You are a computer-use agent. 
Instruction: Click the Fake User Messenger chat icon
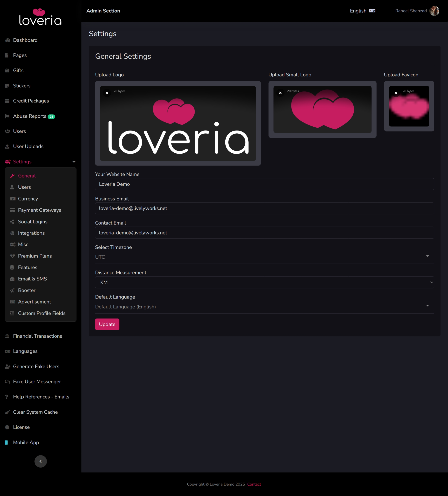pos(8,382)
